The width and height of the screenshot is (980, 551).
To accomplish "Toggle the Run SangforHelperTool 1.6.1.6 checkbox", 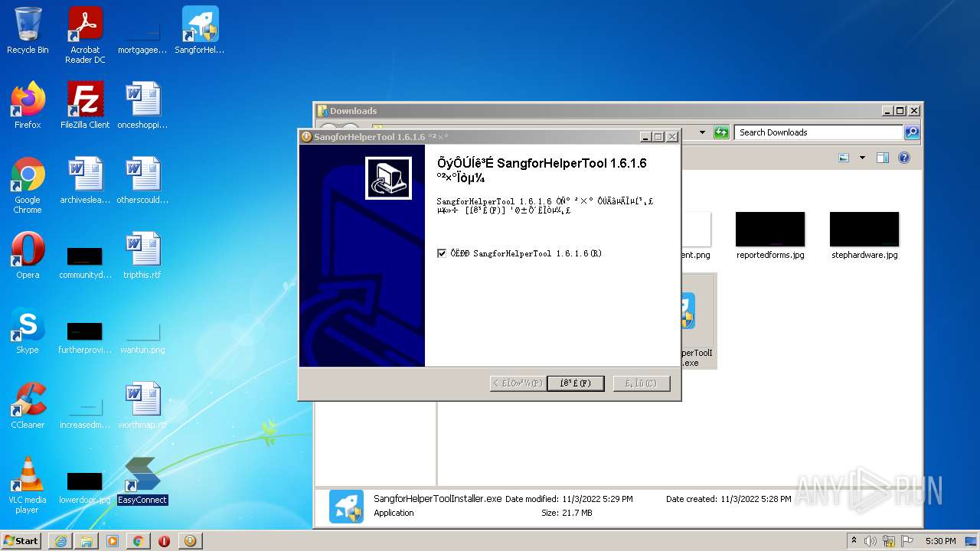I will (x=442, y=253).
